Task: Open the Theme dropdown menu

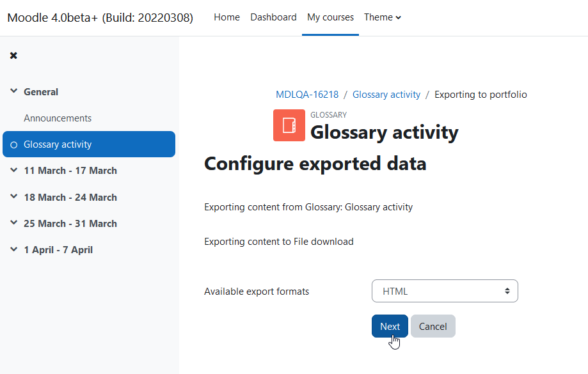Action: [382, 17]
